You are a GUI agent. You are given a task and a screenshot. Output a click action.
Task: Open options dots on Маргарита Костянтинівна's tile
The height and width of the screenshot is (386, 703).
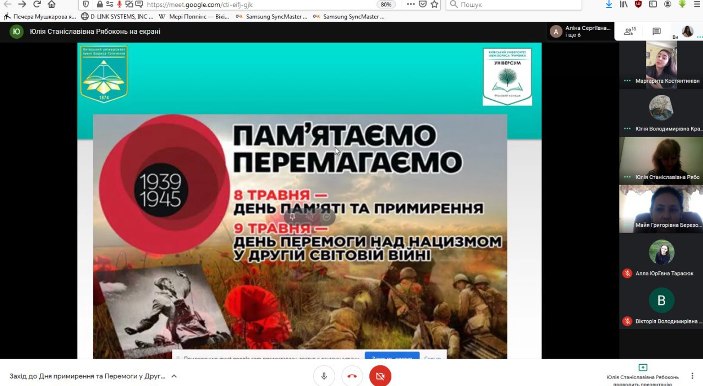pos(627,81)
